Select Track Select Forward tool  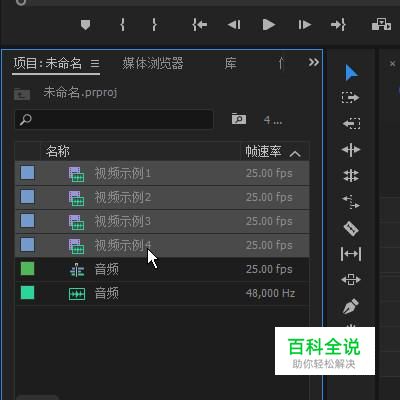(351, 98)
